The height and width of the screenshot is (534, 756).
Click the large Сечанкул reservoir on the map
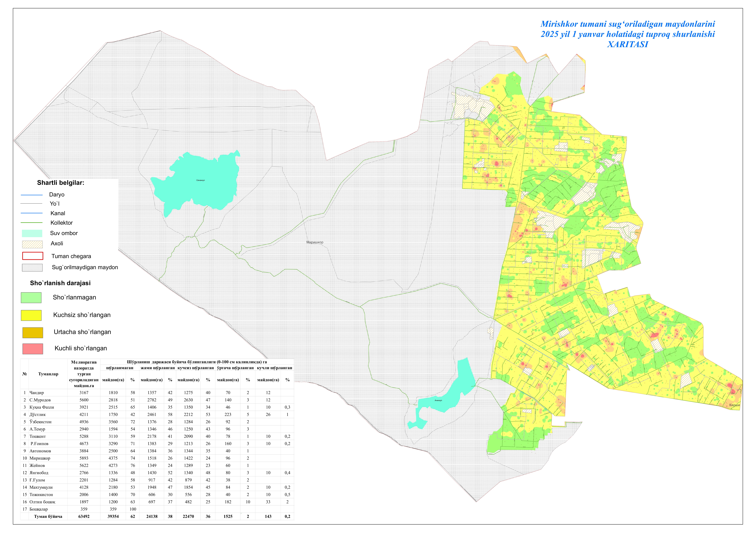tap(198, 184)
